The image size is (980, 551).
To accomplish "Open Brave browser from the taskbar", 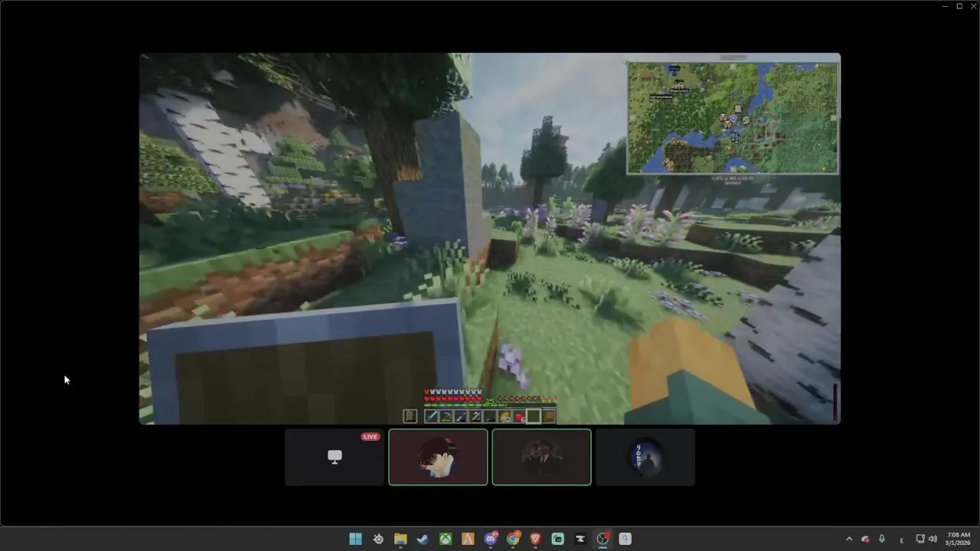I will (535, 539).
